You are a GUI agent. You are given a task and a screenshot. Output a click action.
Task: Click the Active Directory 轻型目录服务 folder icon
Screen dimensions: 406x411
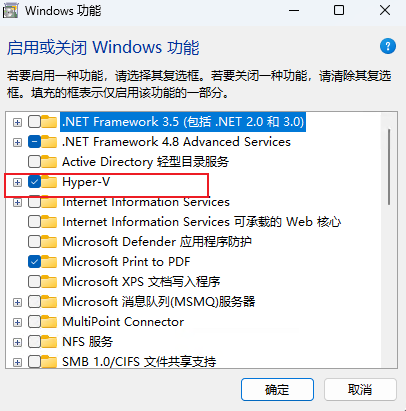[x=49, y=162]
